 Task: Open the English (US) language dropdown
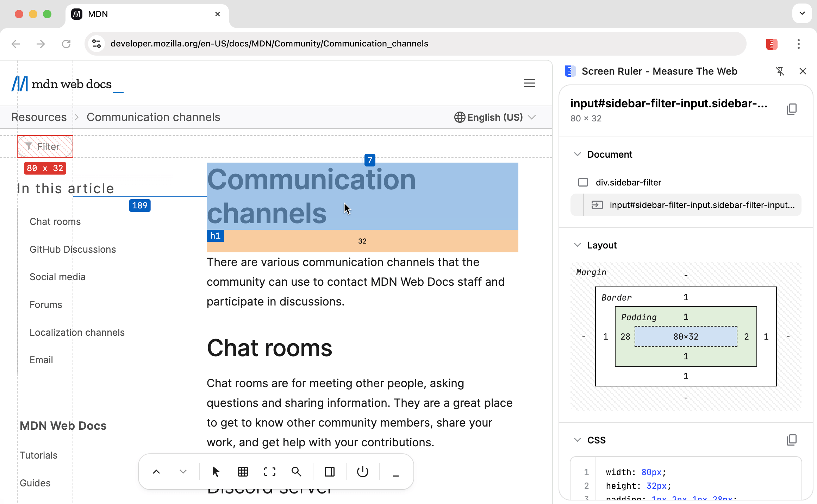pos(495,117)
